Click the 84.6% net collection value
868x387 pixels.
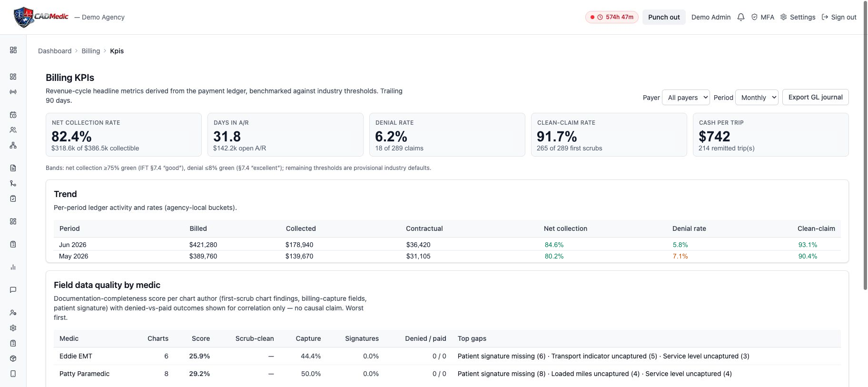(554, 245)
